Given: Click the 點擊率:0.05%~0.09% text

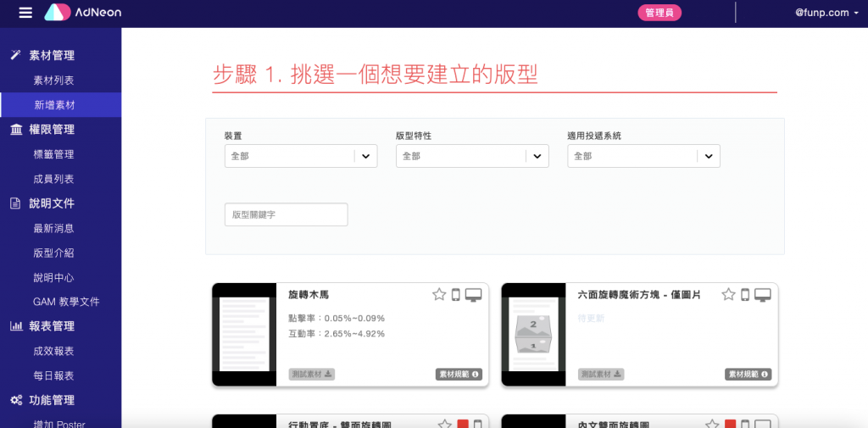Looking at the screenshot, I should pyautogui.click(x=337, y=319).
